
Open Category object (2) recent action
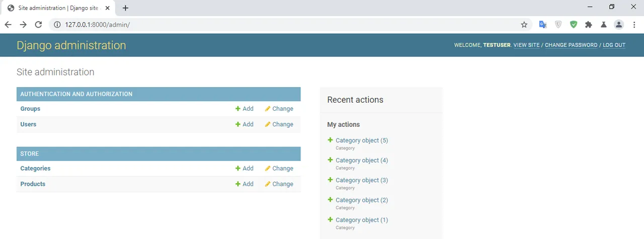[362, 200]
